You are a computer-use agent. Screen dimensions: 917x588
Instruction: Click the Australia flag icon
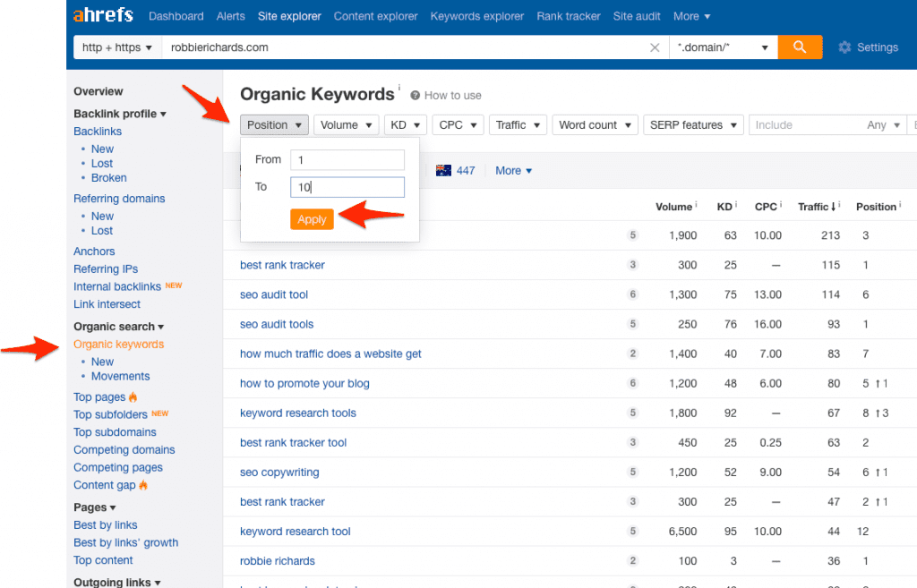(x=443, y=170)
